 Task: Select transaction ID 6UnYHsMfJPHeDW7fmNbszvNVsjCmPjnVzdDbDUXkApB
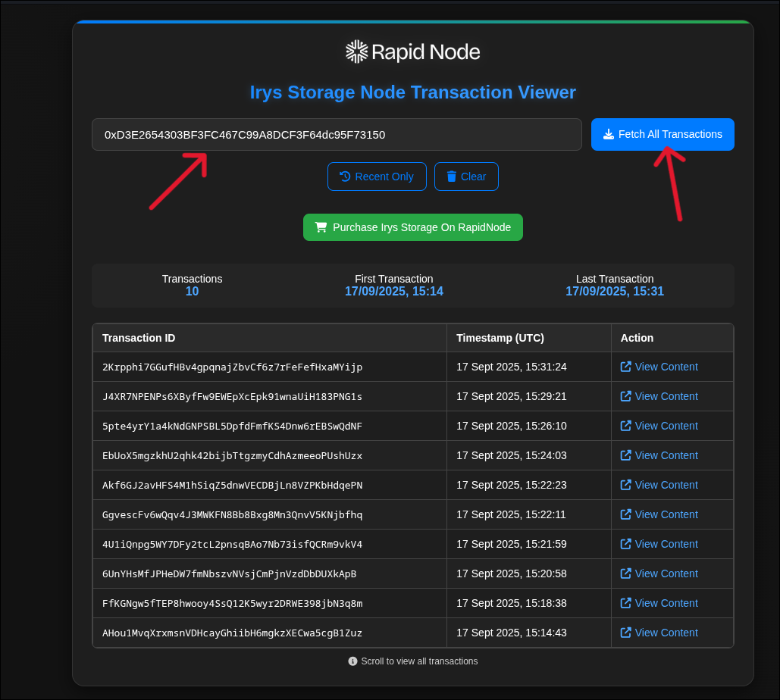pyautogui.click(x=230, y=573)
